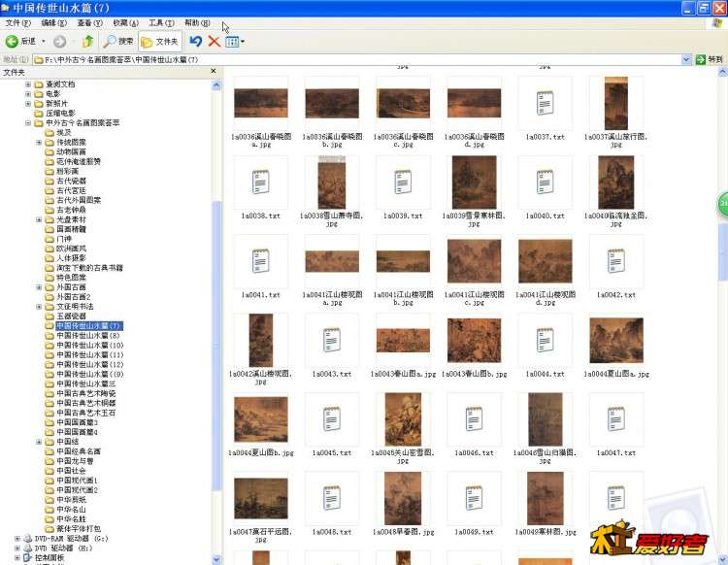
Task: Select the 1a0049.txt file icon
Action: (x=474, y=498)
